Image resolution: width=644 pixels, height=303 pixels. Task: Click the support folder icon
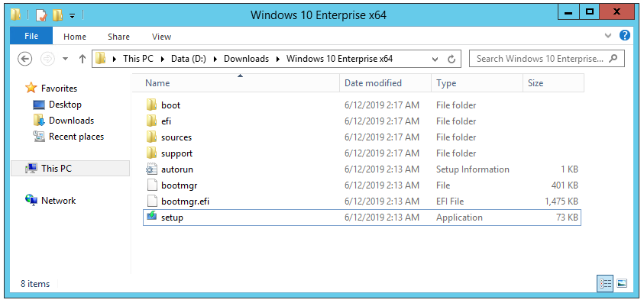coord(151,153)
